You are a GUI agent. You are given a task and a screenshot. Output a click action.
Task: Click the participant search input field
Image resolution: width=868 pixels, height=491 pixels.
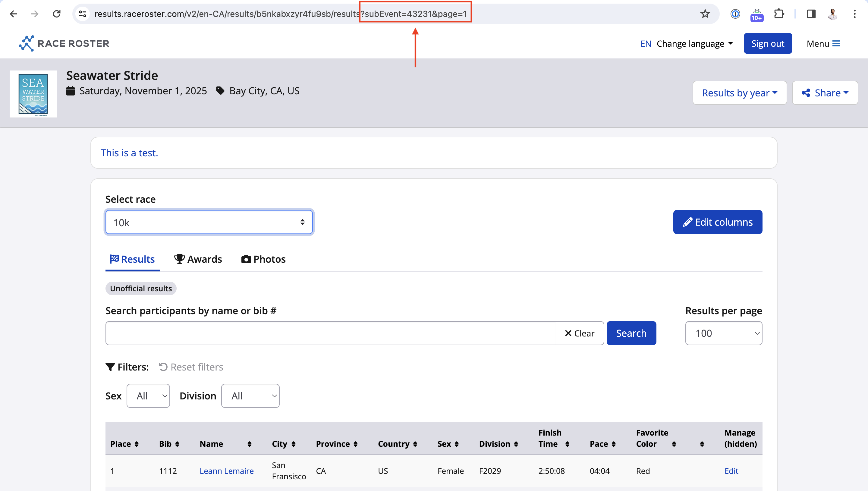click(x=331, y=333)
